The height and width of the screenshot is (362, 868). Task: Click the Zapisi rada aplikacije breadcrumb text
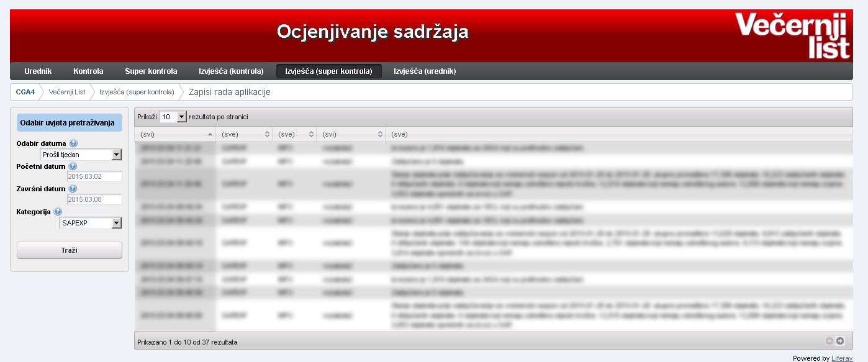tap(230, 92)
